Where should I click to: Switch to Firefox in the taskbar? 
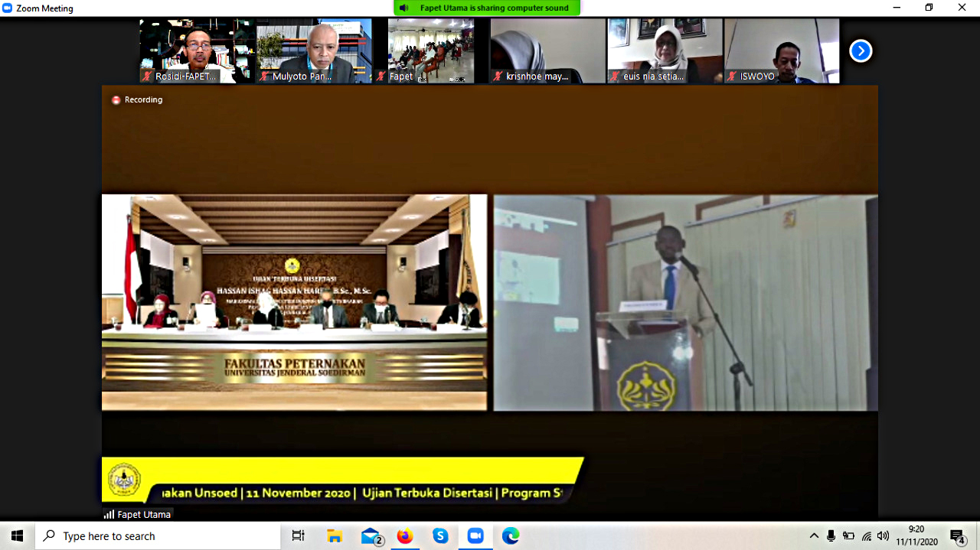(405, 536)
